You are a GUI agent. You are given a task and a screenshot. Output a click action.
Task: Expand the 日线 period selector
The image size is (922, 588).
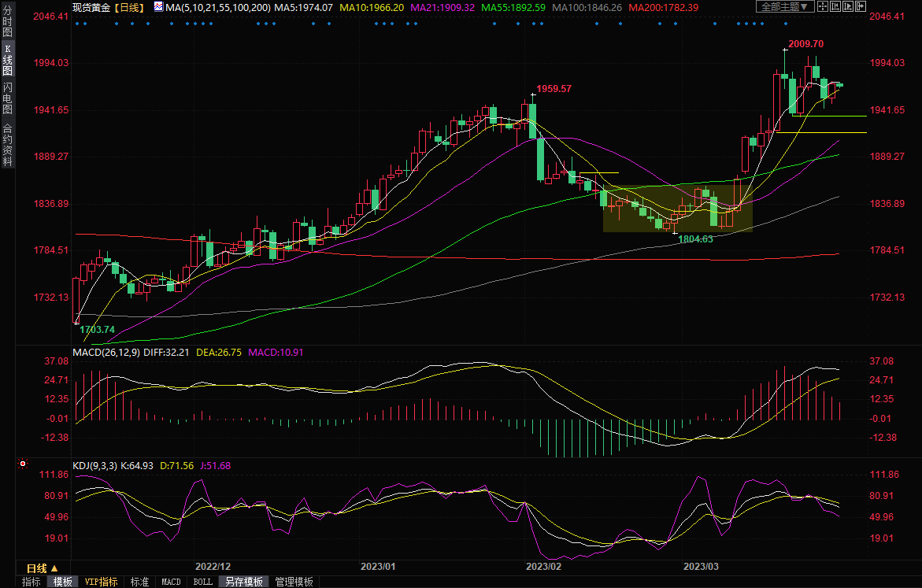pos(37,568)
